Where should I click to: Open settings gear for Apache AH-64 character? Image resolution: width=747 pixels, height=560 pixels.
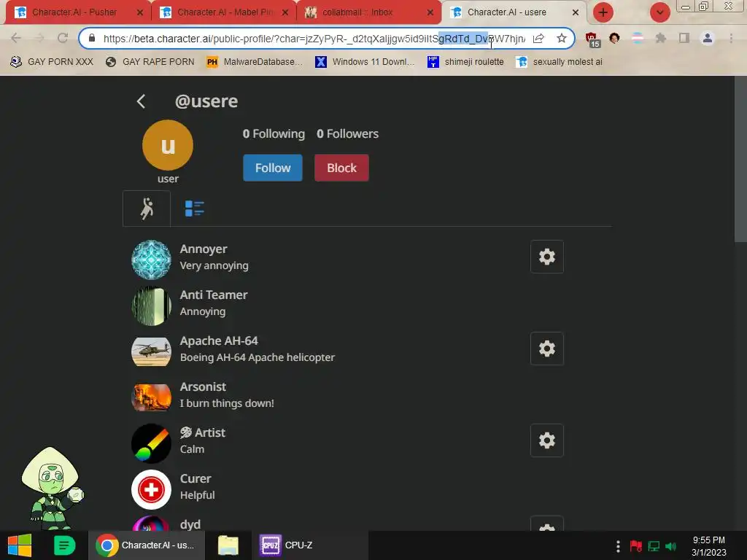pos(547,349)
